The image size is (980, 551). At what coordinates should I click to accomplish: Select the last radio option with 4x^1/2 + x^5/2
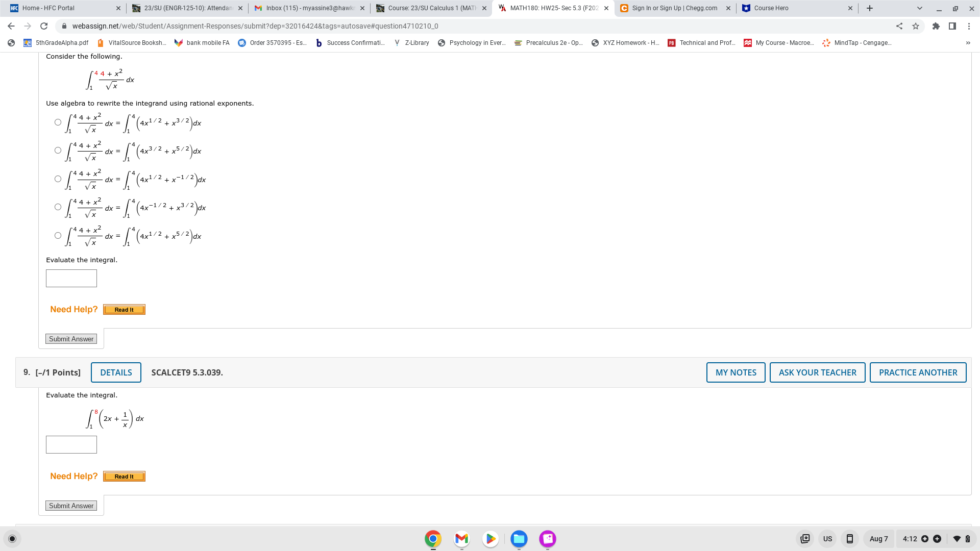(58, 235)
